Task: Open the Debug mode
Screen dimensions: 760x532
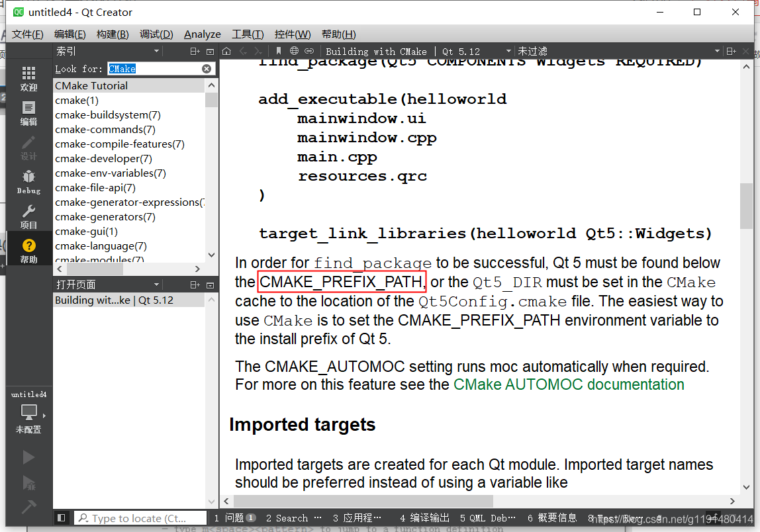Action: pos(28,182)
